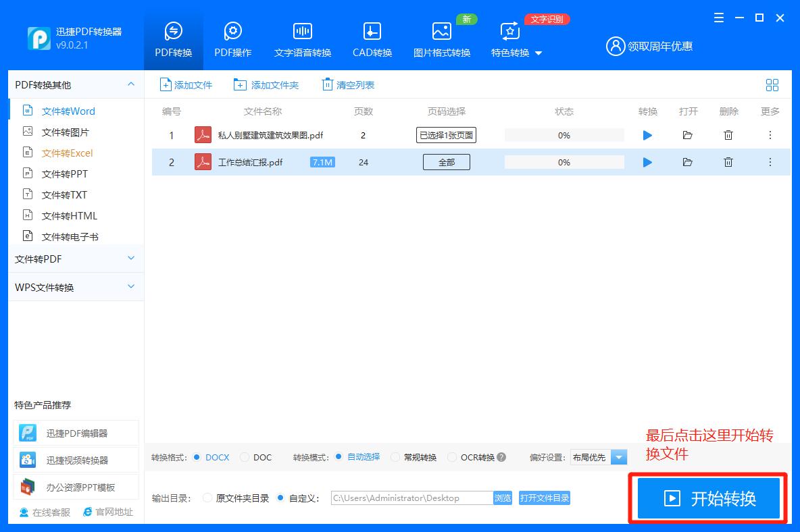This screenshot has width=800, height=532.
Task: Open output folder for row 1 via folder icon
Action: [x=688, y=134]
